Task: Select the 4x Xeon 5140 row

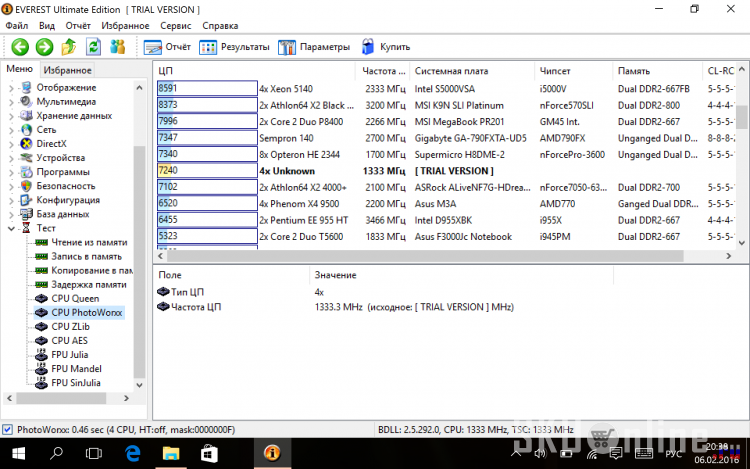Action: pos(445,88)
